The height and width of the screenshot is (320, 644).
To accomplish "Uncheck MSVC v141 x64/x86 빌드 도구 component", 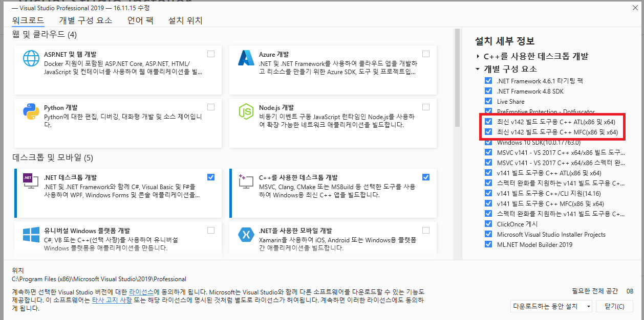I will click(x=488, y=152).
